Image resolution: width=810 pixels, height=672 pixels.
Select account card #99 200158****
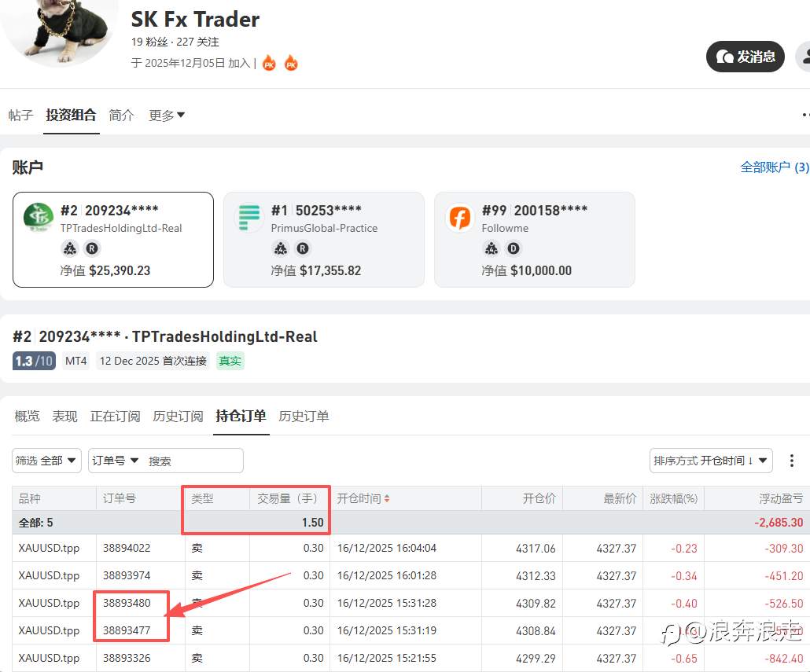(535, 240)
